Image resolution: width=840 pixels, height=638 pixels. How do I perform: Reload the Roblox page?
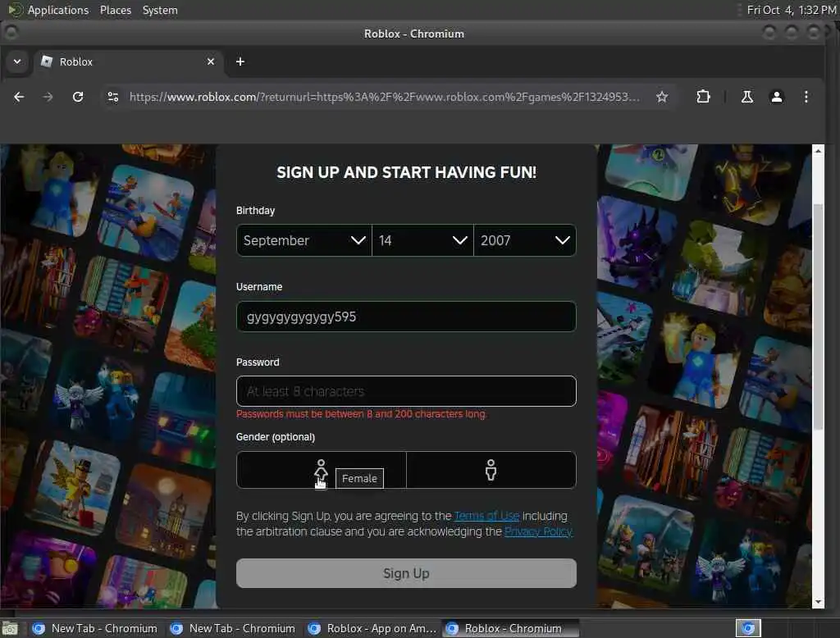tap(78, 97)
